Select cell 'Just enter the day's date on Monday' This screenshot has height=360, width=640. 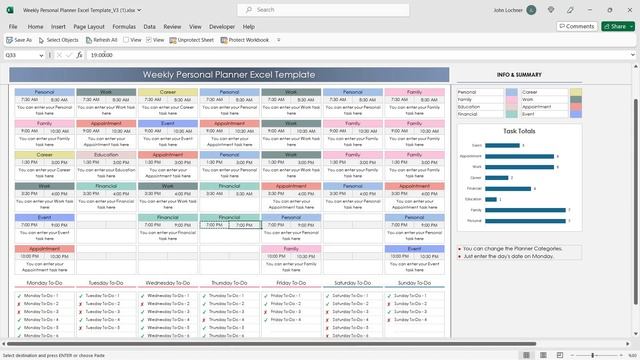coord(520,256)
